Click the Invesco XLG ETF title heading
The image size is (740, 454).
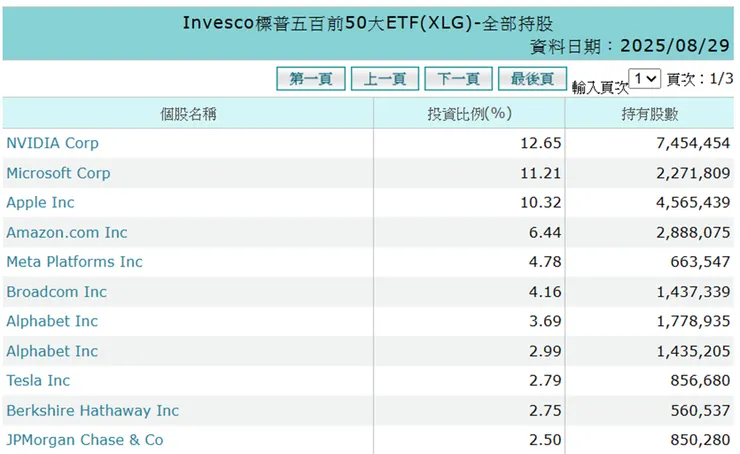click(368, 23)
